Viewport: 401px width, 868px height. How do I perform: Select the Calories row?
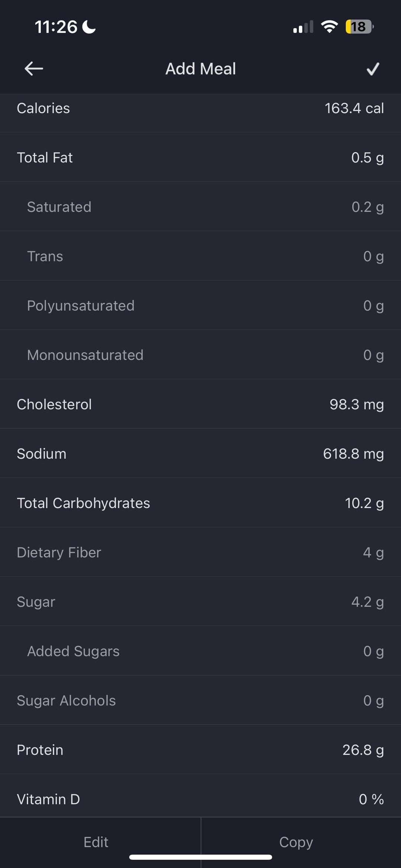pyautogui.click(x=200, y=108)
